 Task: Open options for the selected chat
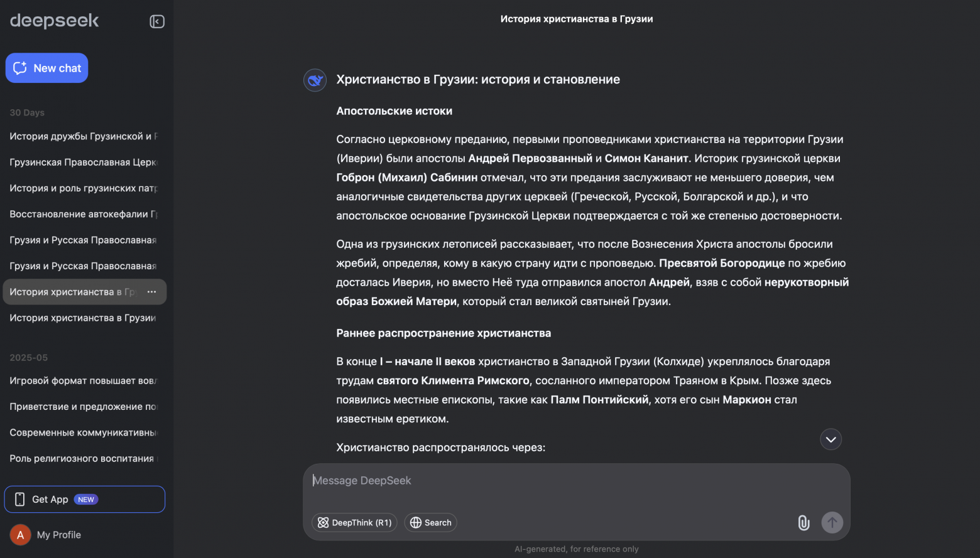(151, 292)
